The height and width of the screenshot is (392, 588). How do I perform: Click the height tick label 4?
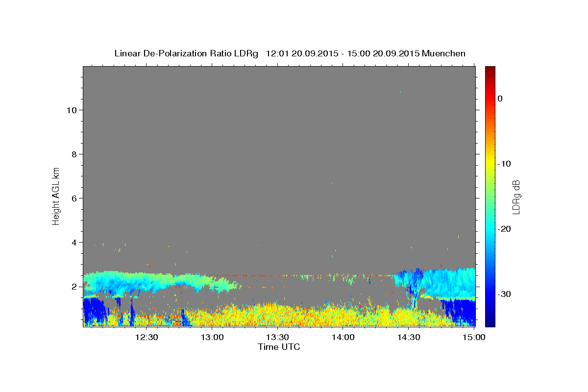click(x=74, y=242)
